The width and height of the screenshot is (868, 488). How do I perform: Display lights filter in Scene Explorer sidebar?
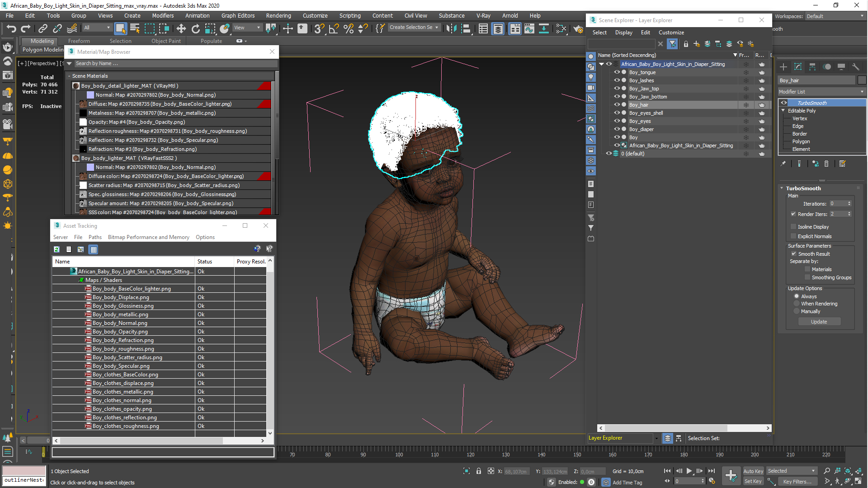(x=591, y=77)
